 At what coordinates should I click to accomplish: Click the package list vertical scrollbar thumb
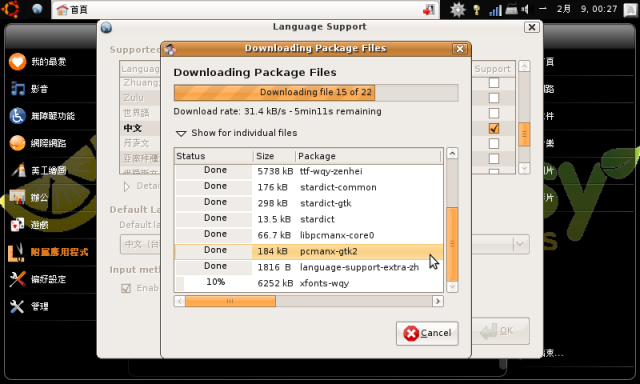pyautogui.click(x=452, y=244)
